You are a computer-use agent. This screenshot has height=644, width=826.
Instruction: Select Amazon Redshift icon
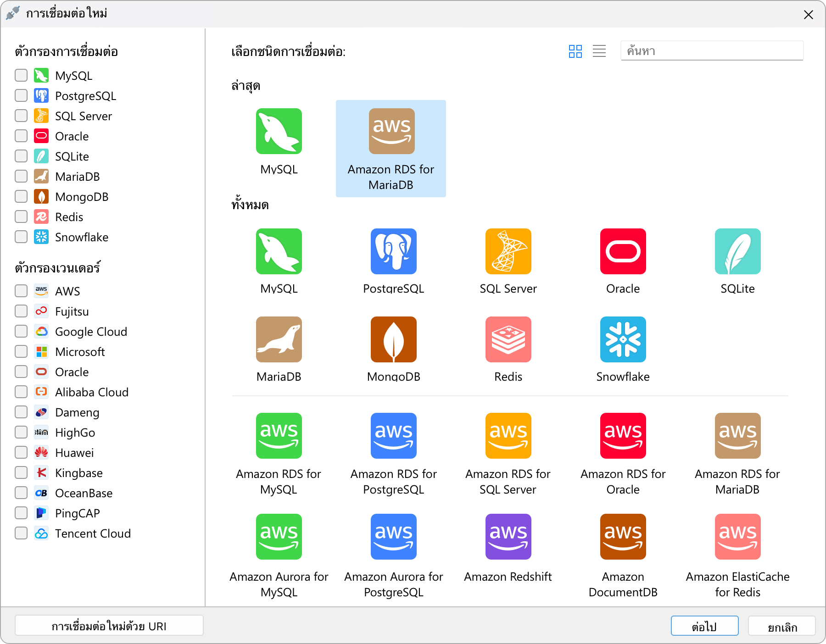[x=508, y=537]
